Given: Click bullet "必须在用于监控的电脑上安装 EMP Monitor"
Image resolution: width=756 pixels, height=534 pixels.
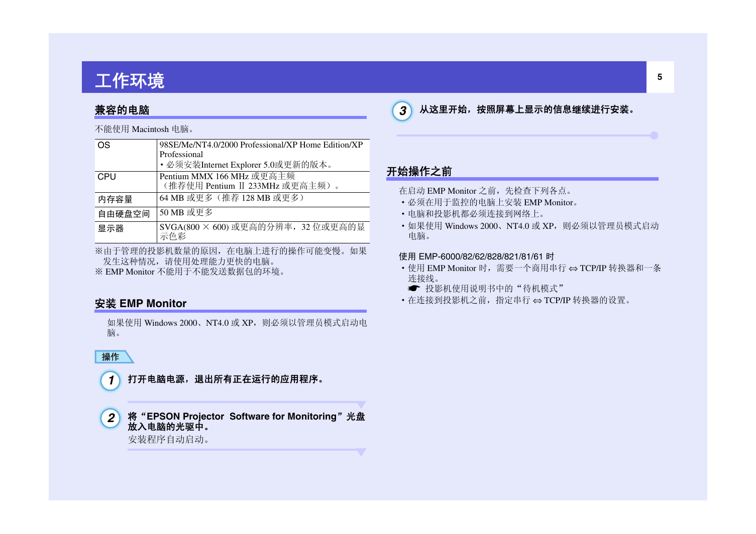Looking at the screenshot, I should [x=491, y=202].
